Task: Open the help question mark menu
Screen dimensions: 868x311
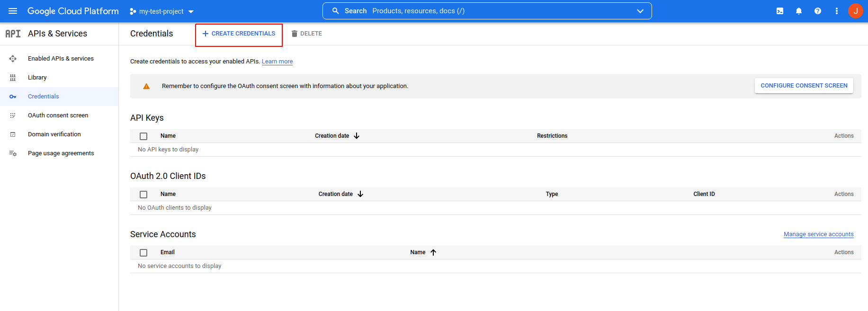Action: pos(818,11)
